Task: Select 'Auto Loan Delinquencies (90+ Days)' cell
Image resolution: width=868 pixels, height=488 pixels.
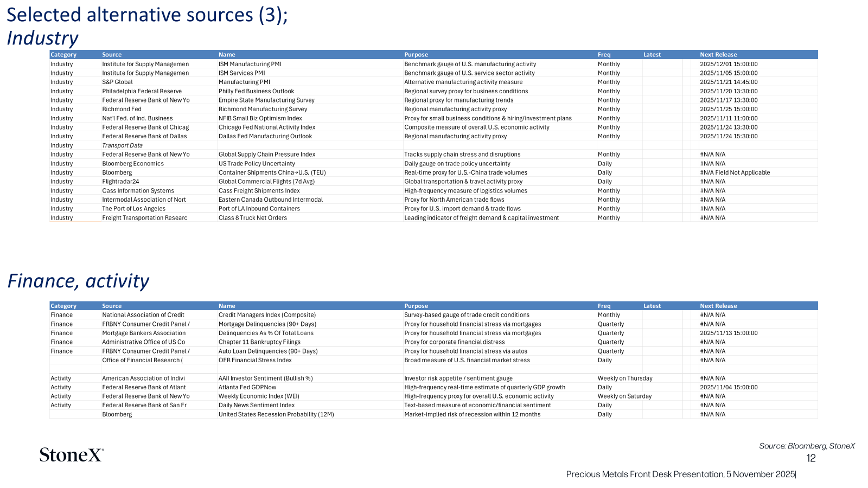Action: [268, 351]
